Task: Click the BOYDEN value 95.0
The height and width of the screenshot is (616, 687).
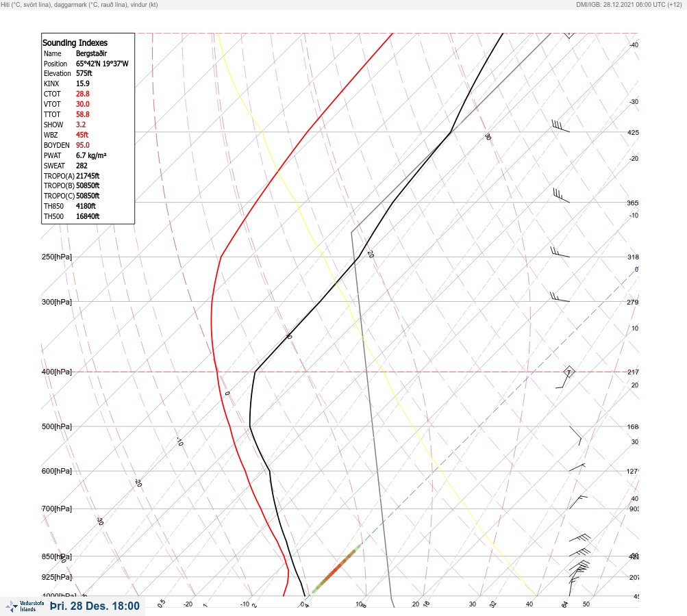Action: click(x=83, y=145)
